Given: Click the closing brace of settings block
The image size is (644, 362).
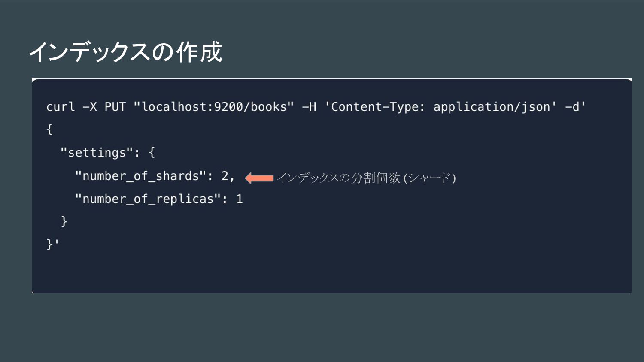Looking at the screenshot, I should pos(64,221).
